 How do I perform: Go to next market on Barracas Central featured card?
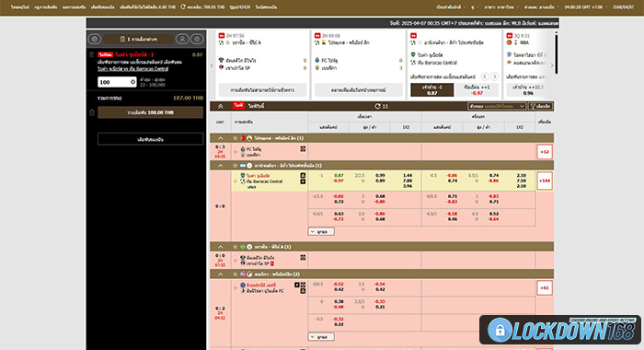[x=495, y=76]
